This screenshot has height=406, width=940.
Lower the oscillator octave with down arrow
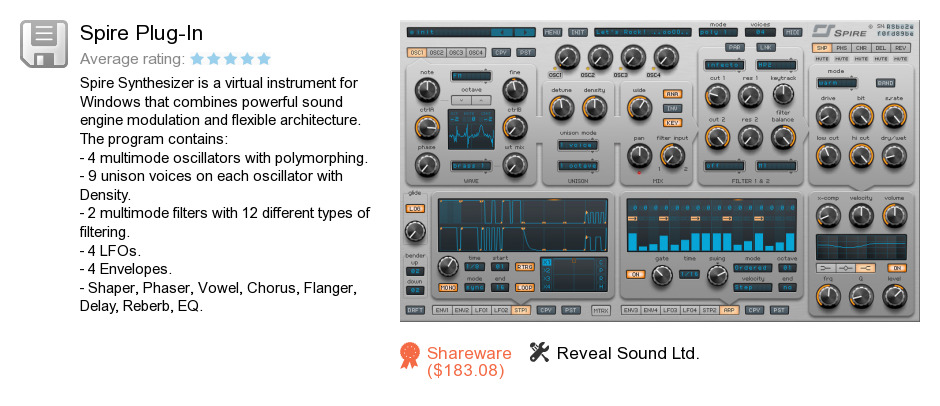click(461, 100)
